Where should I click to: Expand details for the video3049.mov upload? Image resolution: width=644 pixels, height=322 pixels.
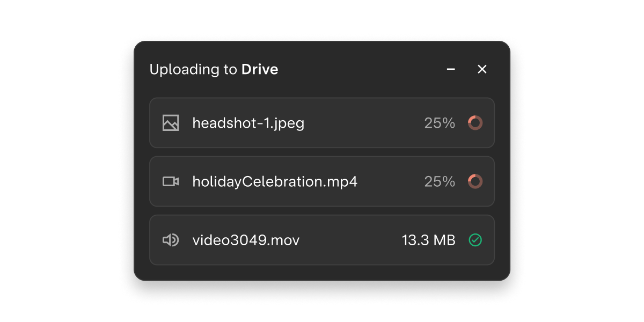click(322, 240)
